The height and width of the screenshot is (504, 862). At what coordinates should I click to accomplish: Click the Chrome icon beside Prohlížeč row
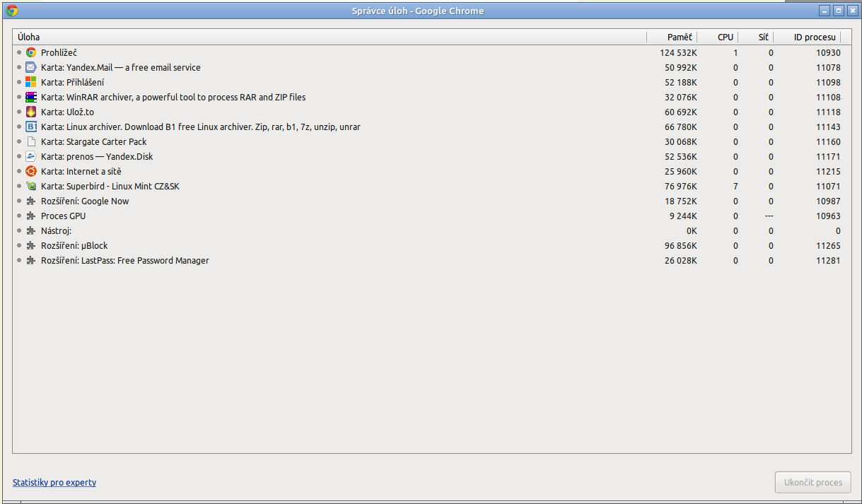coord(31,52)
